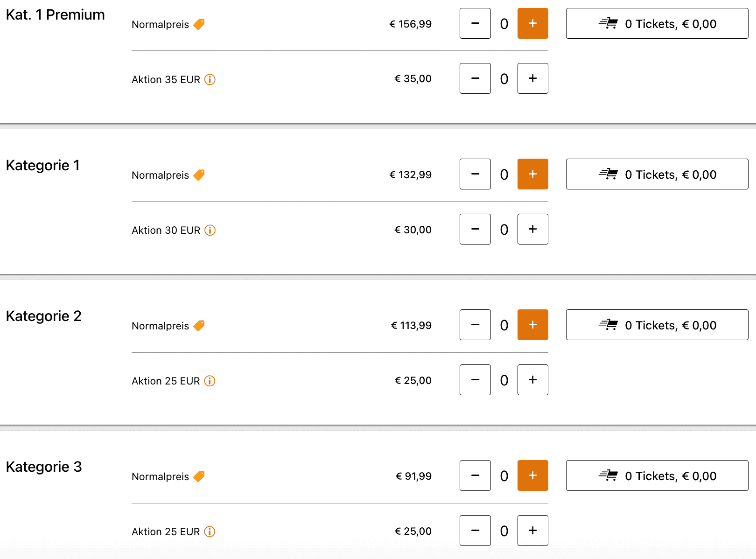This screenshot has width=756, height=559.
Task: Increase Kat. 1 Premium Normalpreis ticket count
Action: tap(532, 23)
